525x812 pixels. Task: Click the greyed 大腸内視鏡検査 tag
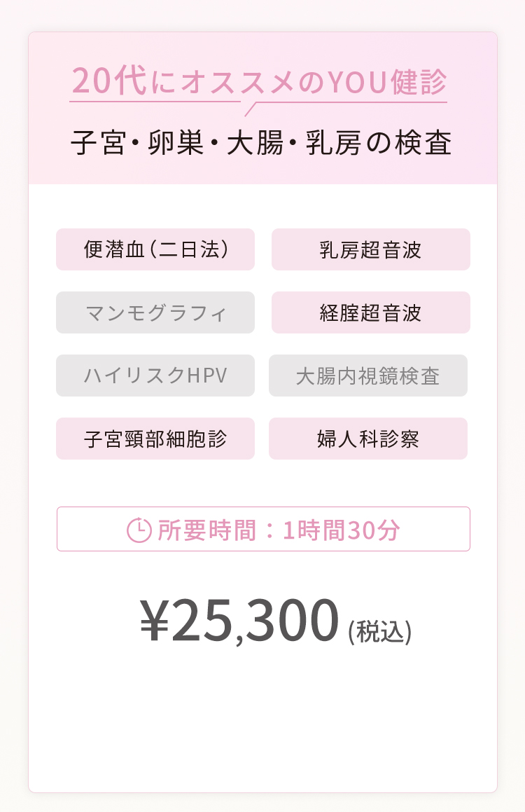[x=368, y=376]
